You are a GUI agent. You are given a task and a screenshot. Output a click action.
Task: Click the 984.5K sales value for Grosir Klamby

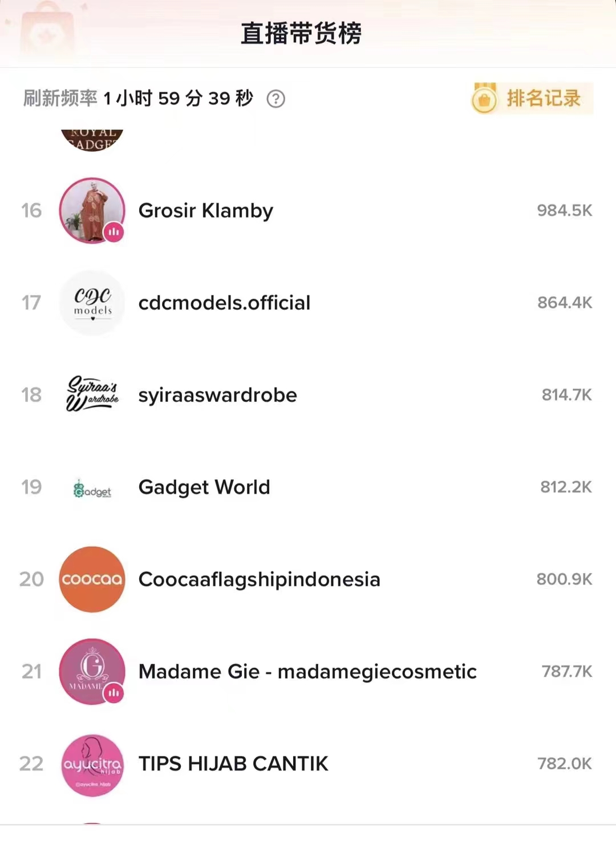(564, 211)
